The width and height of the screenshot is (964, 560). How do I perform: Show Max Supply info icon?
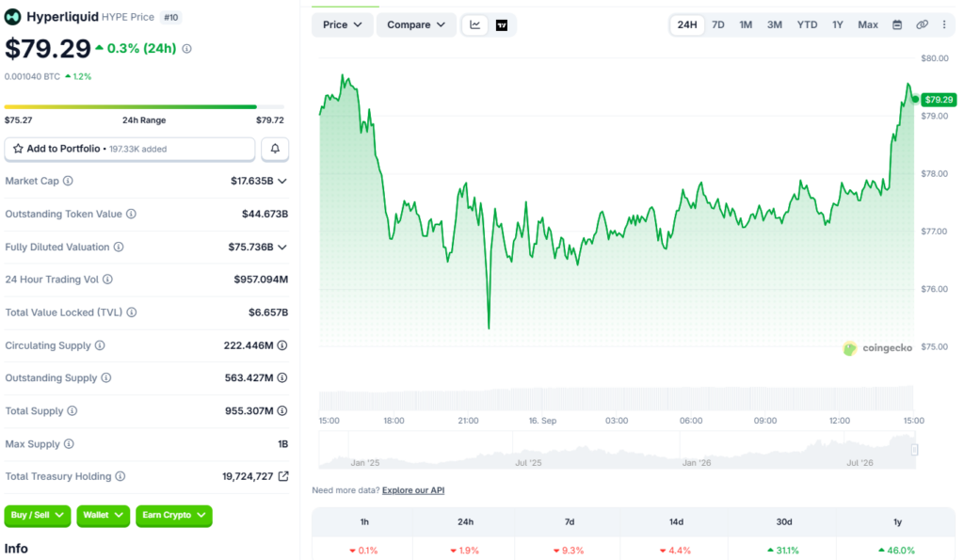(x=69, y=444)
